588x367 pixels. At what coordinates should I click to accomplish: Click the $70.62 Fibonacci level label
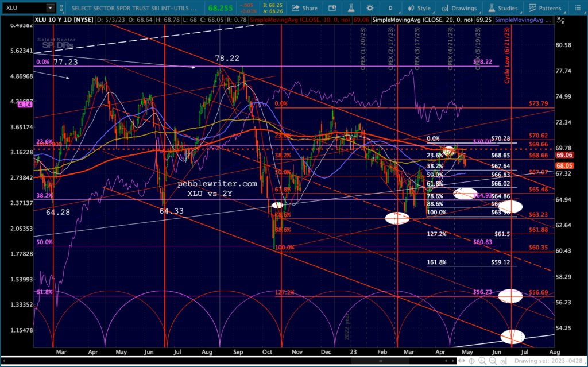point(539,136)
